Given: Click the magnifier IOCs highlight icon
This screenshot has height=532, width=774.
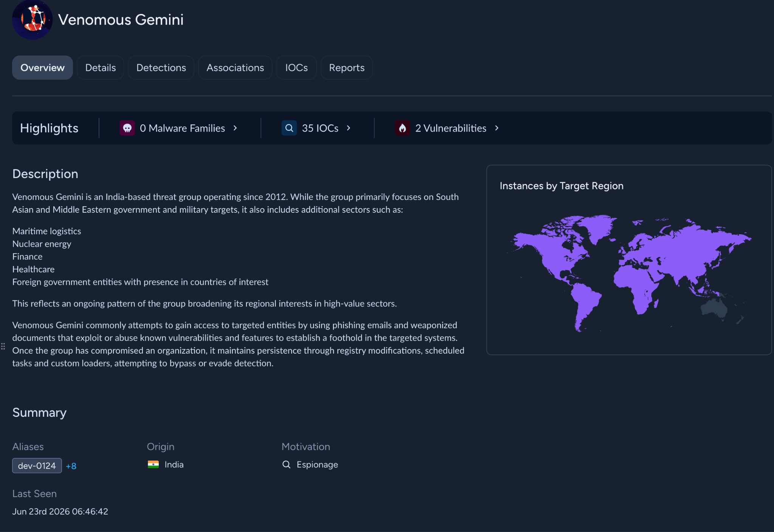Looking at the screenshot, I should 289,128.
